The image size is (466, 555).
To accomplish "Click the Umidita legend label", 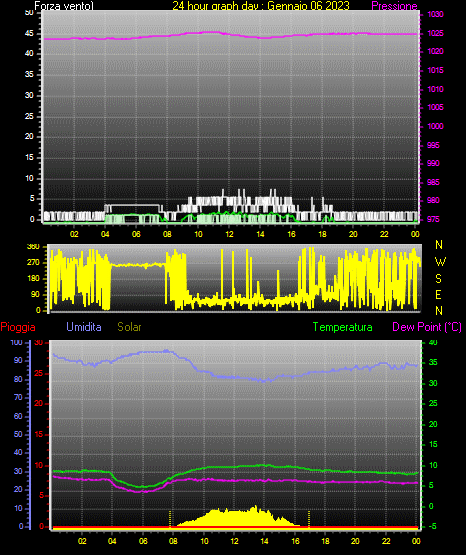I will tap(84, 327).
